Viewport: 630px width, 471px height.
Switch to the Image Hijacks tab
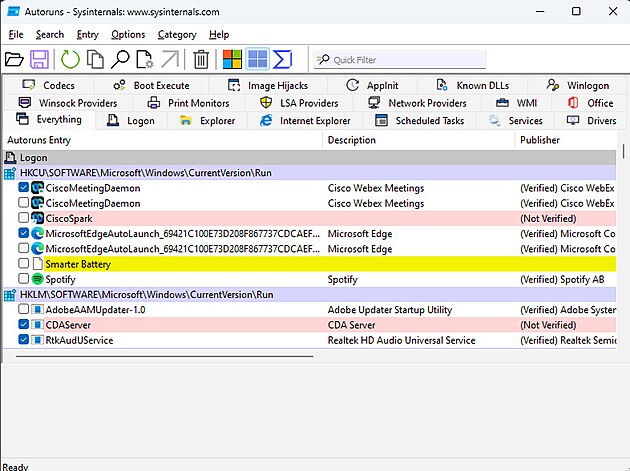tap(268, 85)
